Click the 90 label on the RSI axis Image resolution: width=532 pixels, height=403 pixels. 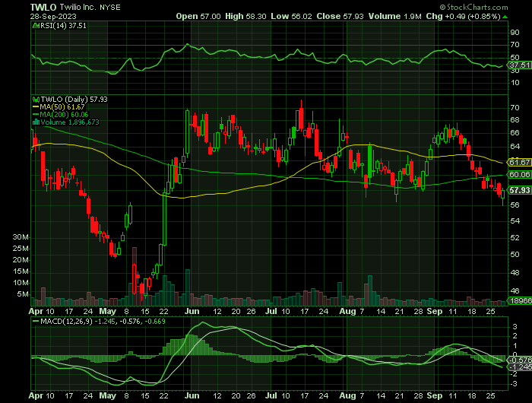tap(515, 32)
